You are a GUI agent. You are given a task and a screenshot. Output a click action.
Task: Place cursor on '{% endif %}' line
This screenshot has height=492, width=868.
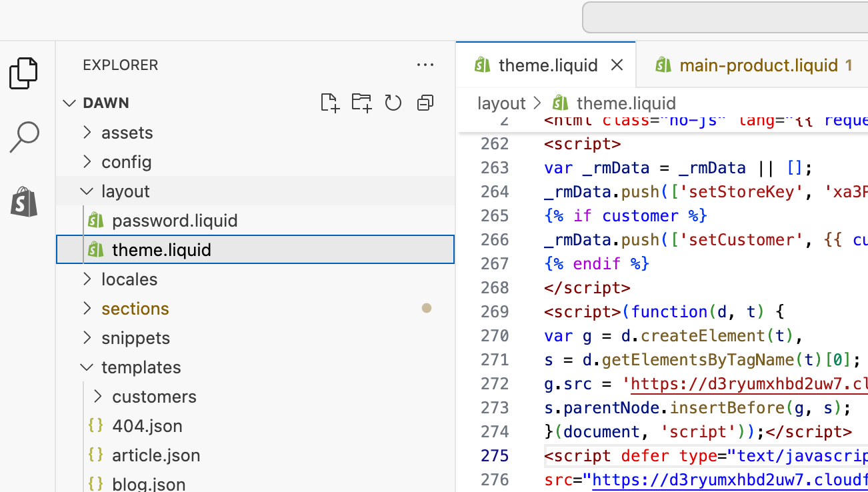click(x=597, y=263)
